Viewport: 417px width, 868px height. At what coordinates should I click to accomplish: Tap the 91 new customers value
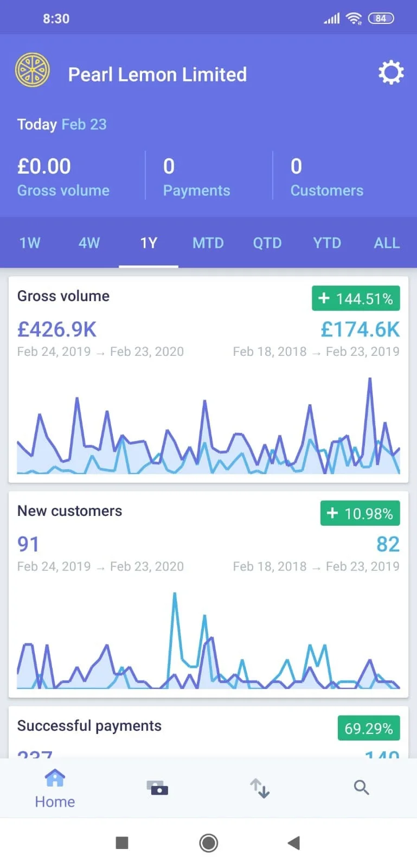coord(28,544)
